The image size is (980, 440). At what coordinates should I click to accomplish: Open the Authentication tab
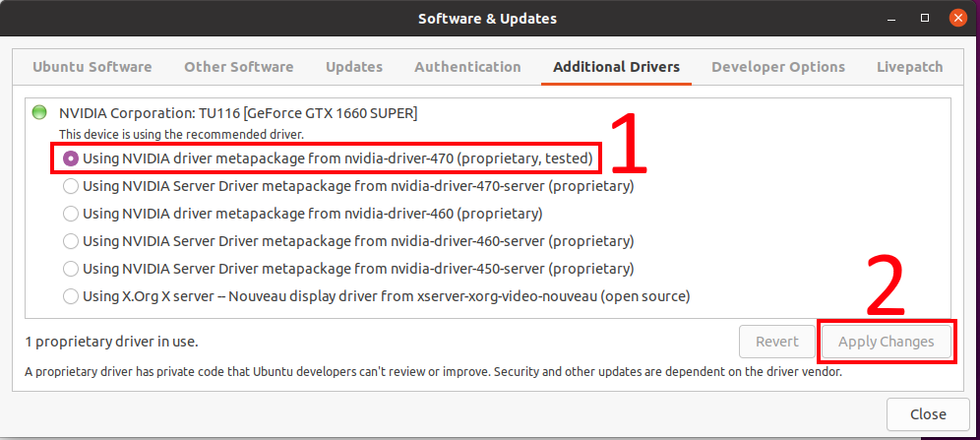coord(467,67)
